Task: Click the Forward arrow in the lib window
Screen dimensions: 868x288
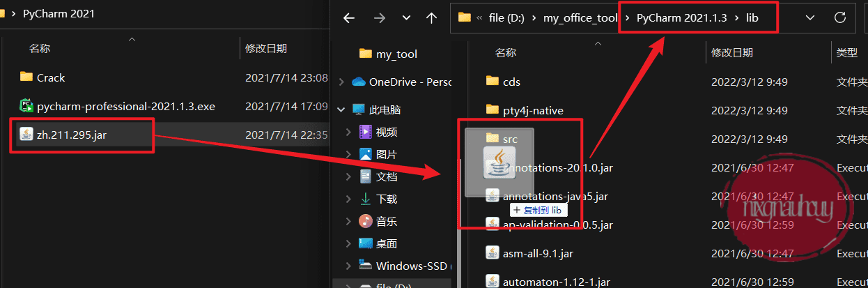Action: [x=380, y=17]
